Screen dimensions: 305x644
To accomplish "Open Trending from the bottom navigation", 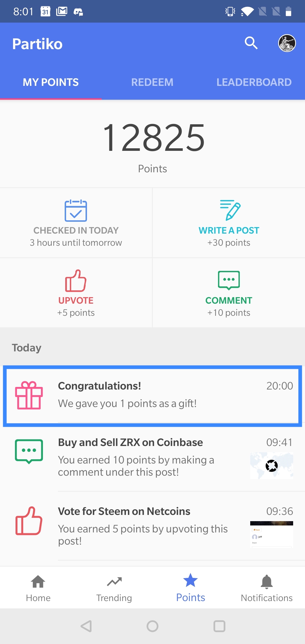I will (114, 588).
